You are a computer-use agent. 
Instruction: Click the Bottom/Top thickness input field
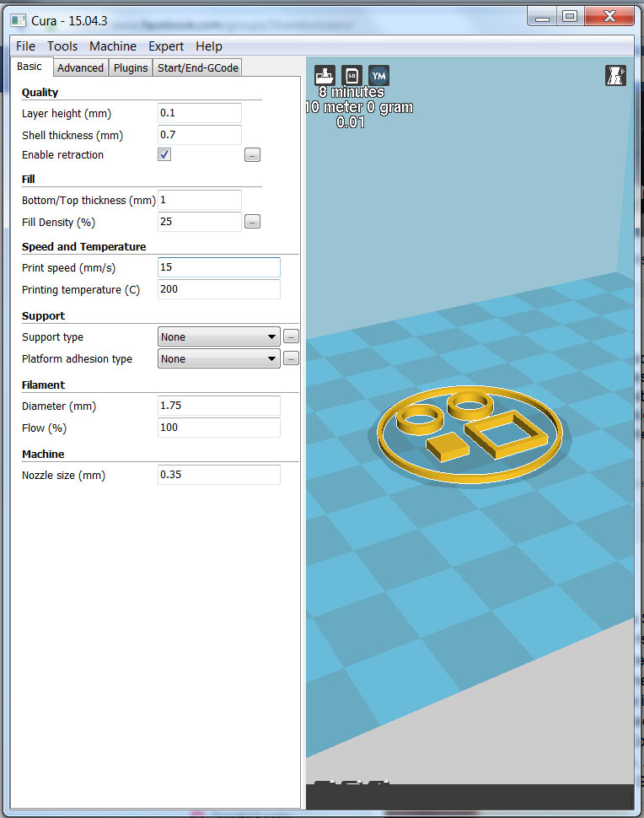(x=200, y=201)
